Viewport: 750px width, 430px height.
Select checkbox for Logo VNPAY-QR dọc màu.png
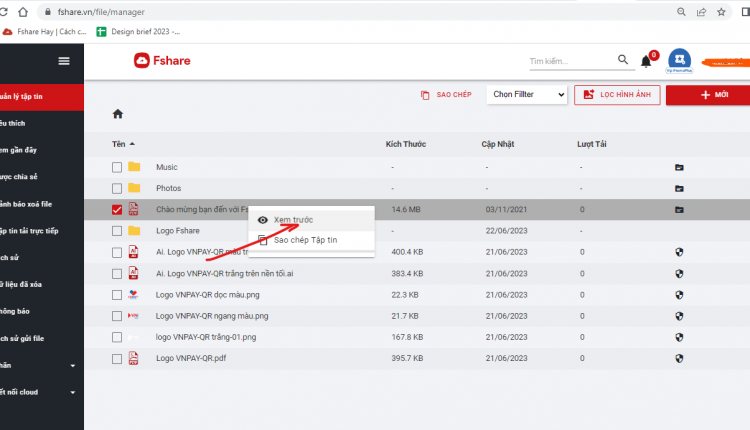pyautogui.click(x=117, y=295)
